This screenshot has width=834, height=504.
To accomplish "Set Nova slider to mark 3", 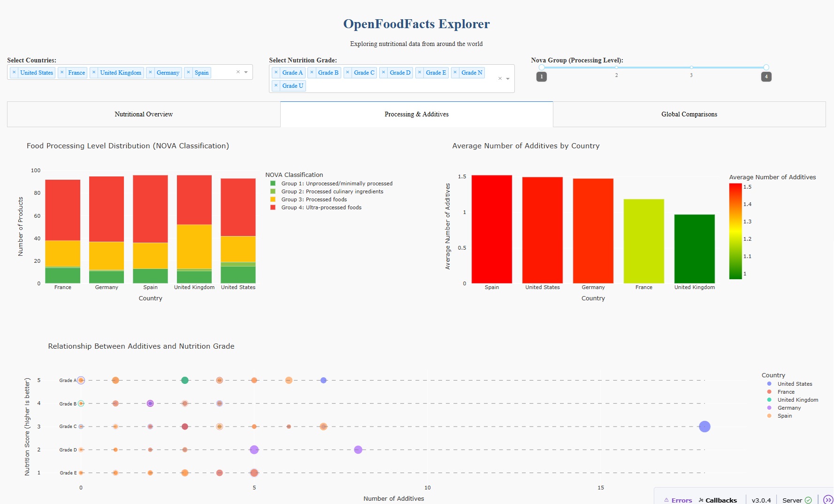I will pos(691,68).
